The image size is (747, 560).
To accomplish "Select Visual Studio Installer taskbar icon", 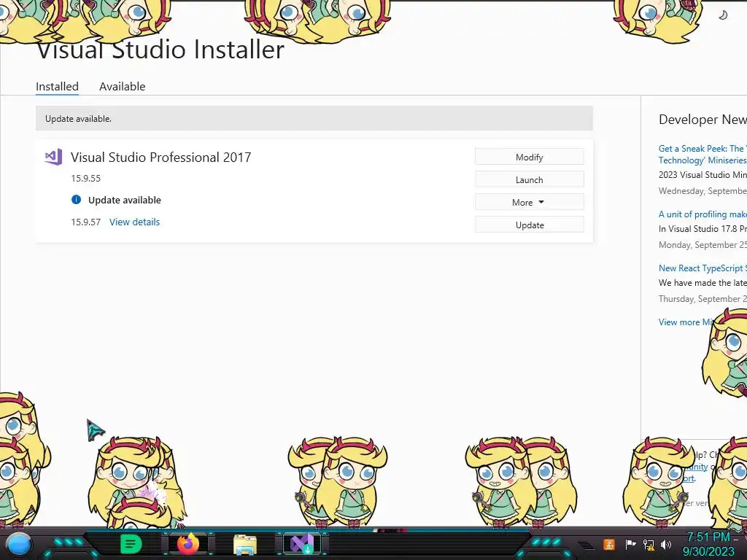I will 302,544.
